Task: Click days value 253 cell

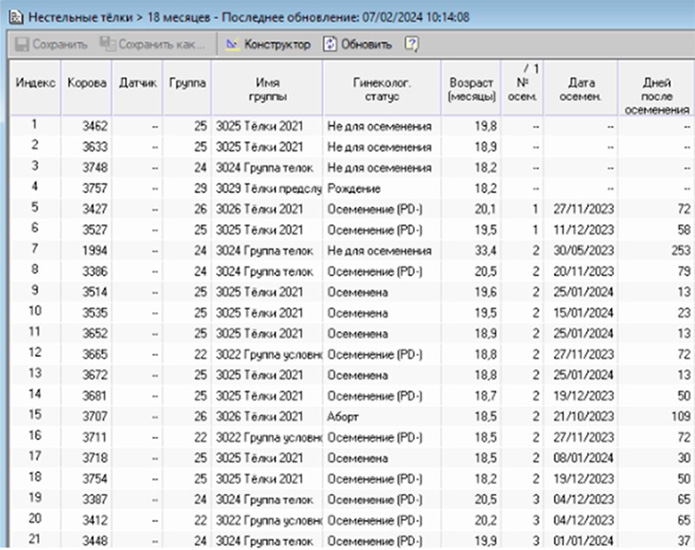Action: point(656,251)
